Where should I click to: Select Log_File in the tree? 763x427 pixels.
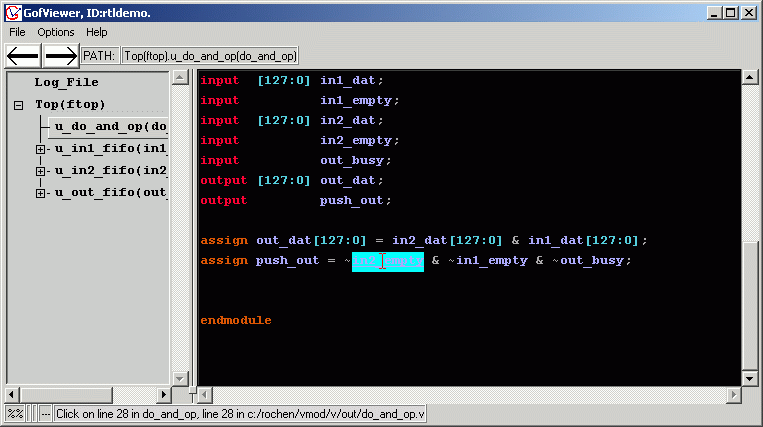pos(66,82)
